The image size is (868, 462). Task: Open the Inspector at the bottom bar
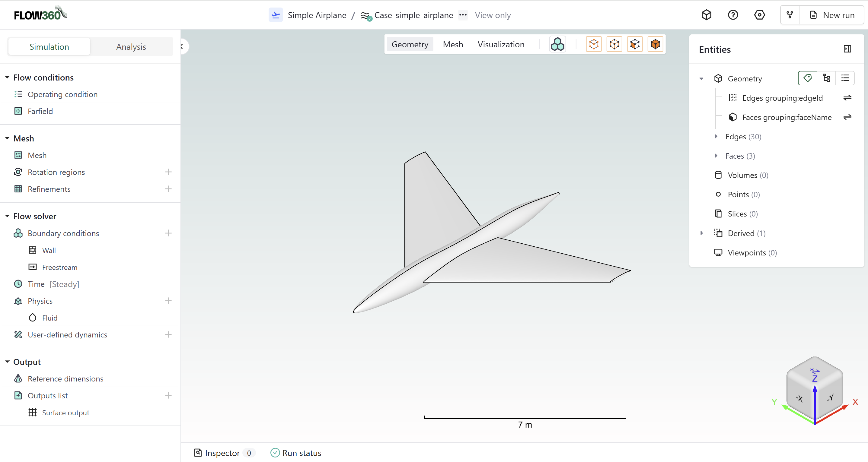[x=223, y=453]
